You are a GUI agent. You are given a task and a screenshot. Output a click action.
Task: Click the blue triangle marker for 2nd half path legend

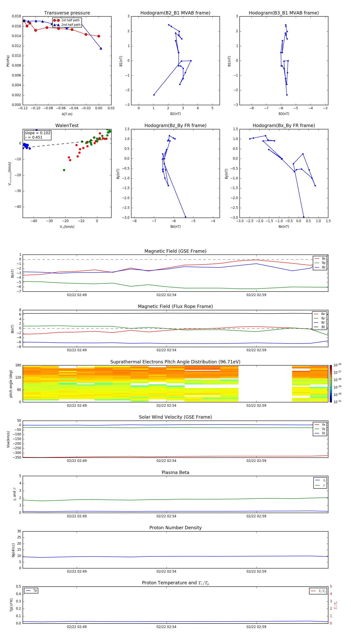(57, 25)
